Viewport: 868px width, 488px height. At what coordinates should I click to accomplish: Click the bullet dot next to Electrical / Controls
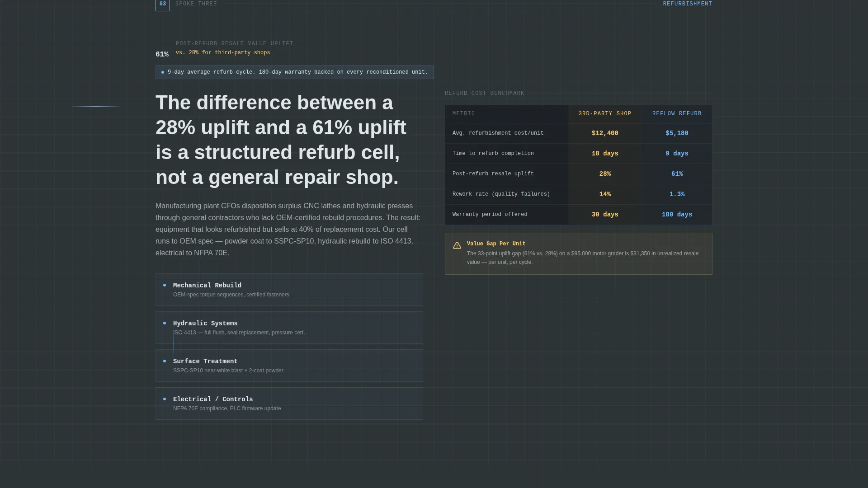165,399
